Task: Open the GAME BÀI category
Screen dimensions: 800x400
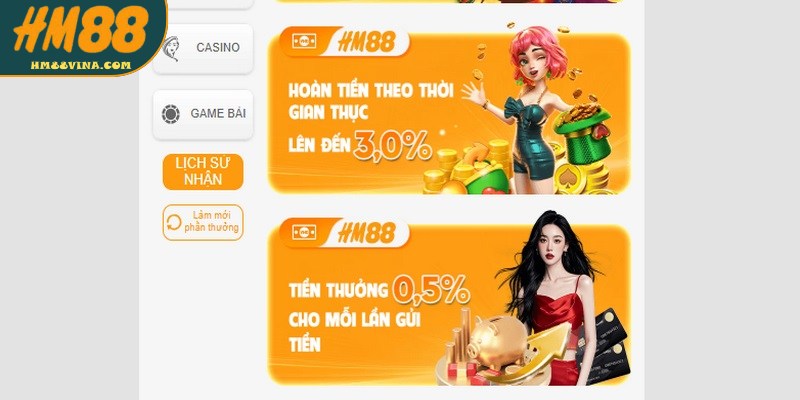Action: pos(203,114)
